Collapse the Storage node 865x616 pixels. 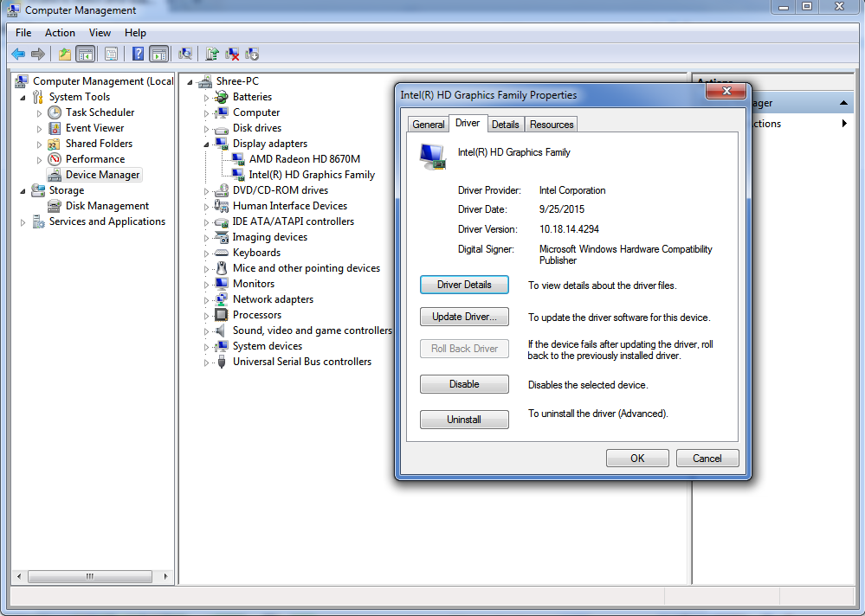(x=23, y=191)
